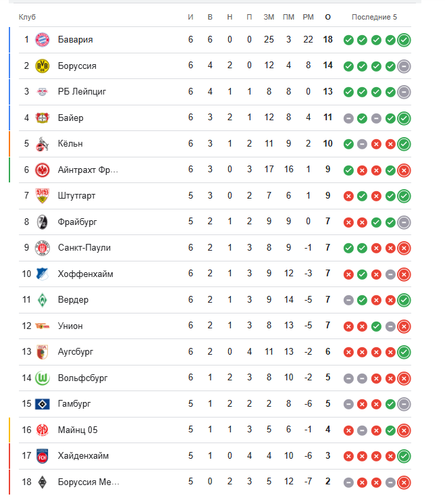This screenshot has width=445, height=504.
Task: Click the Вольфсбург green logo
Action: pos(43,378)
